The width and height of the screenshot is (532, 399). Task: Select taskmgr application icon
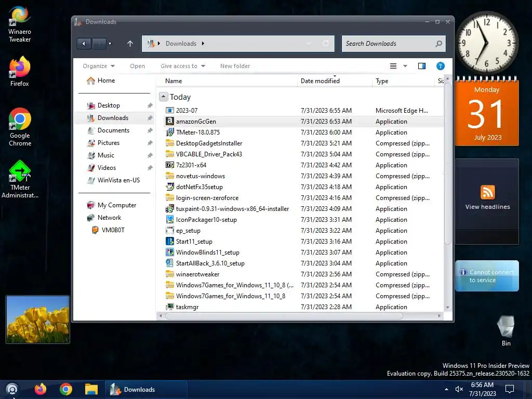(x=170, y=307)
